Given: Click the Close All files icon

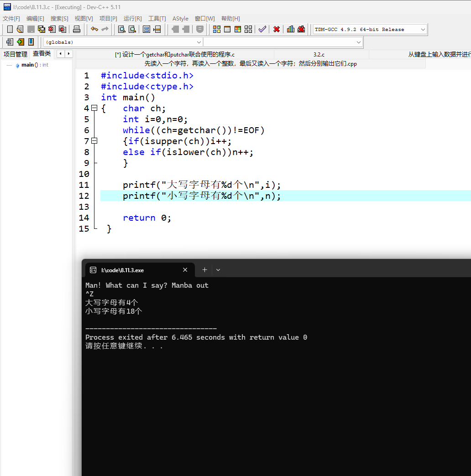Looking at the screenshot, I should pyautogui.click(x=63, y=29).
